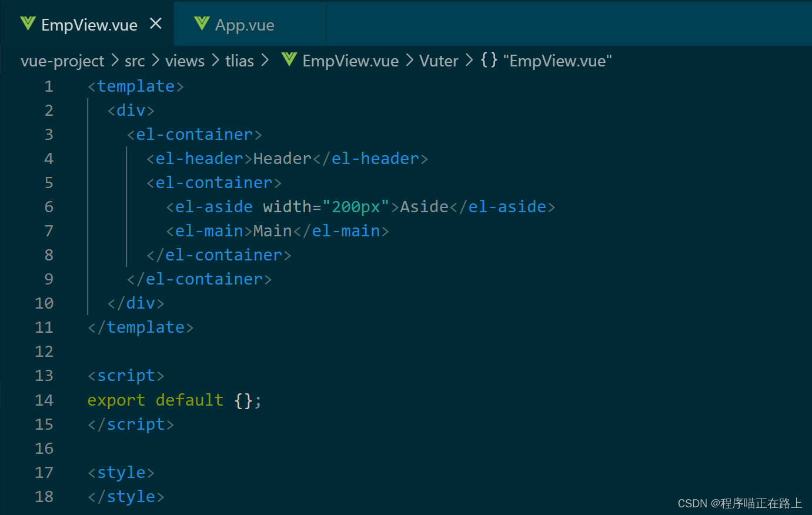Image resolution: width=812 pixels, height=515 pixels.
Task: Click the Vue icon in the breadcrumb
Action: 289,59
